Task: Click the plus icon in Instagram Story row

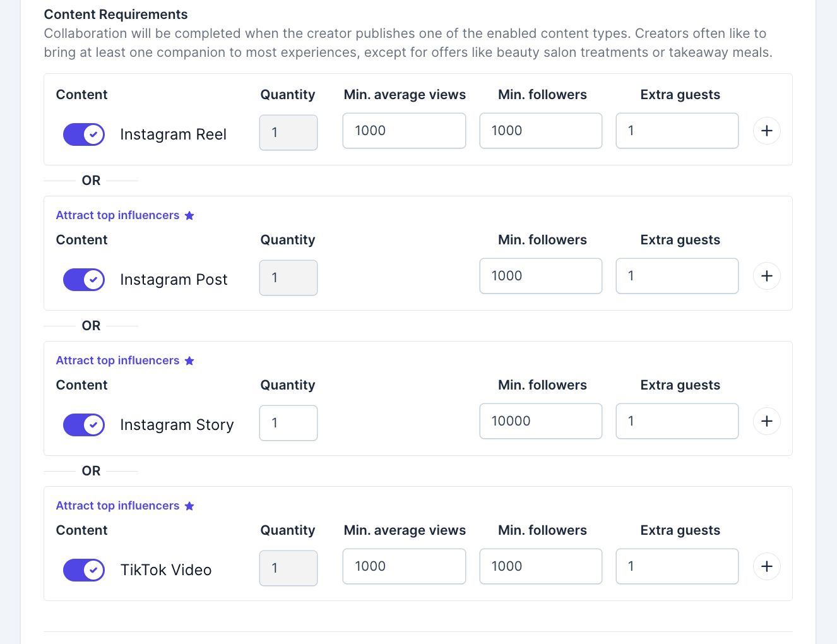Action: (767, 421)
